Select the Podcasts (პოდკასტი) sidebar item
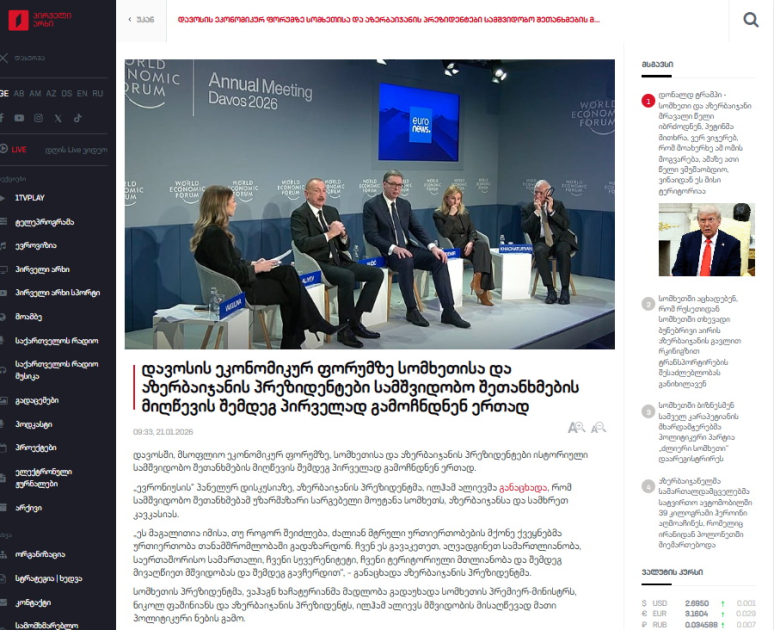 [x=35, y=424]
